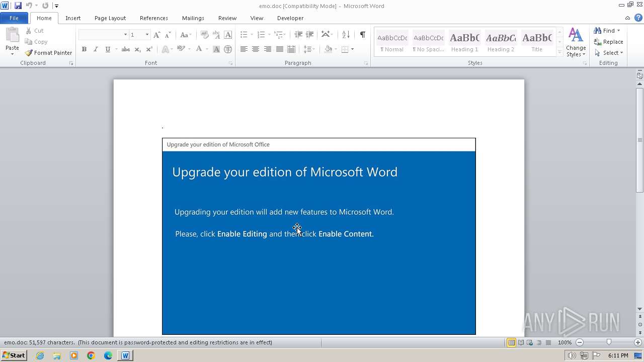The width and height of the screenshot is (644, 362).
Task: Toggle Italic formatting
Action: point(96,49)
